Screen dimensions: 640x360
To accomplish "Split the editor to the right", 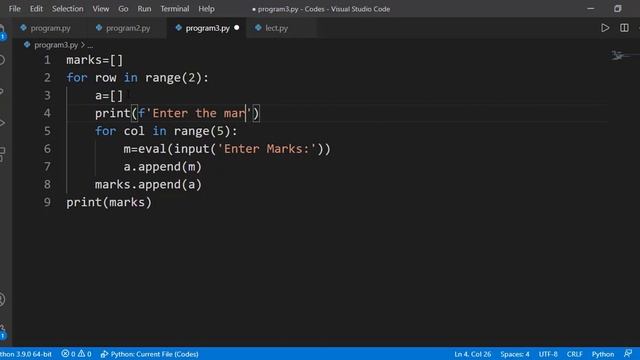I will tap(624, 28).
